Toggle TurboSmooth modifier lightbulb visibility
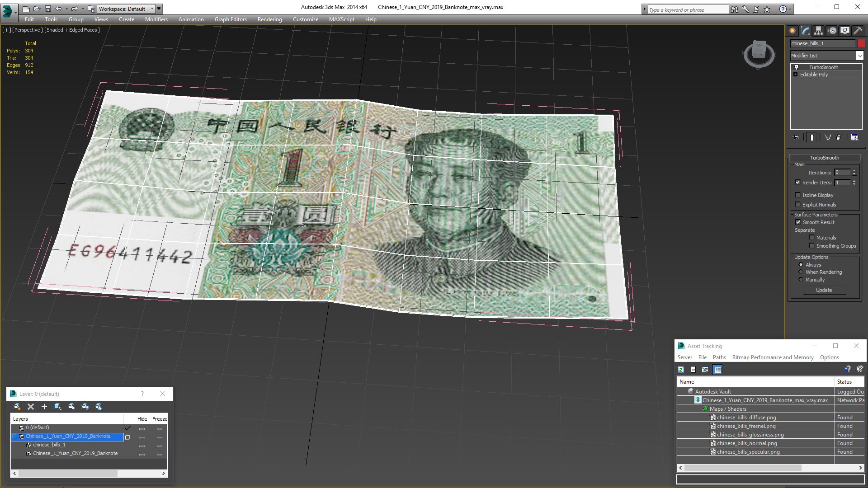This screenshot has width=868, height=488. point(797,67)
